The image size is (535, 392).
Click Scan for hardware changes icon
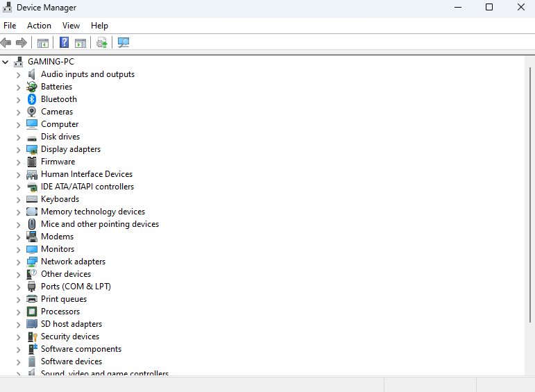pyautogui.click(x=124, y=42)
